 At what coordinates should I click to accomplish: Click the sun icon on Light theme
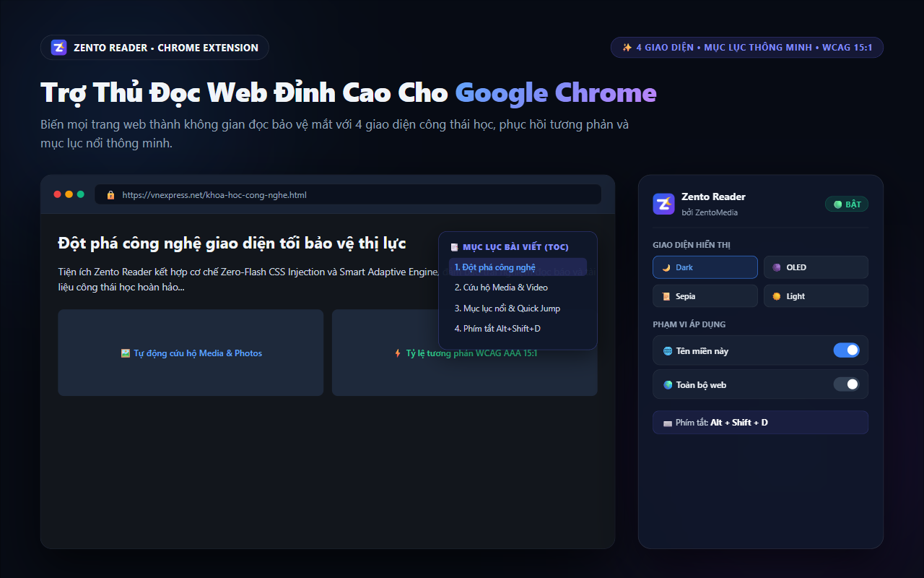(x=777, y=296)
